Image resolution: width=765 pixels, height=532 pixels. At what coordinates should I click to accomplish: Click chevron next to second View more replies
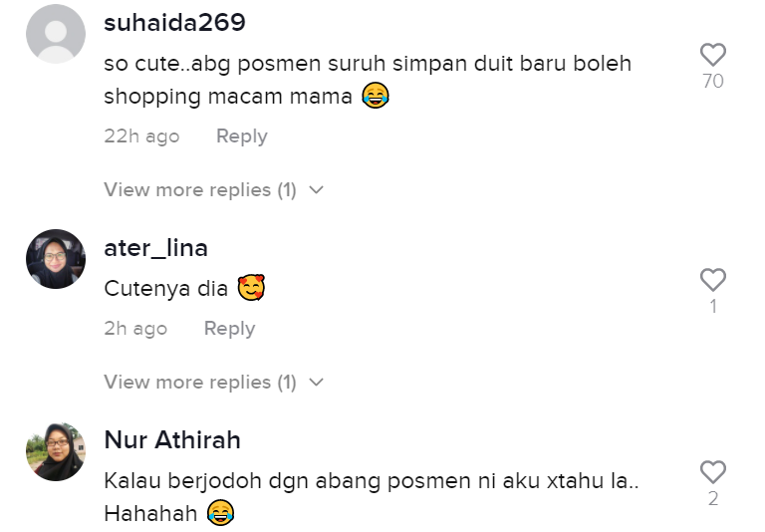316,383
